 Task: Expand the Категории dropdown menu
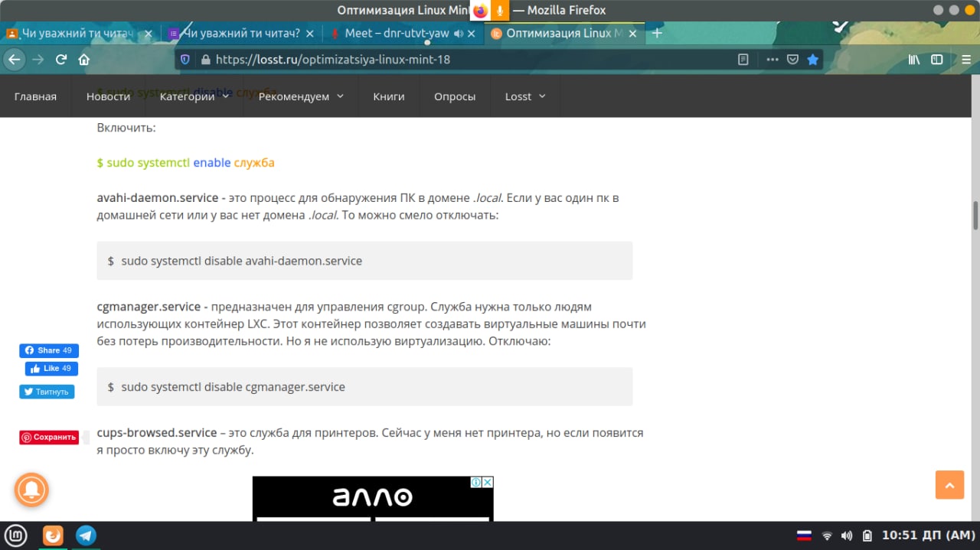194,96
